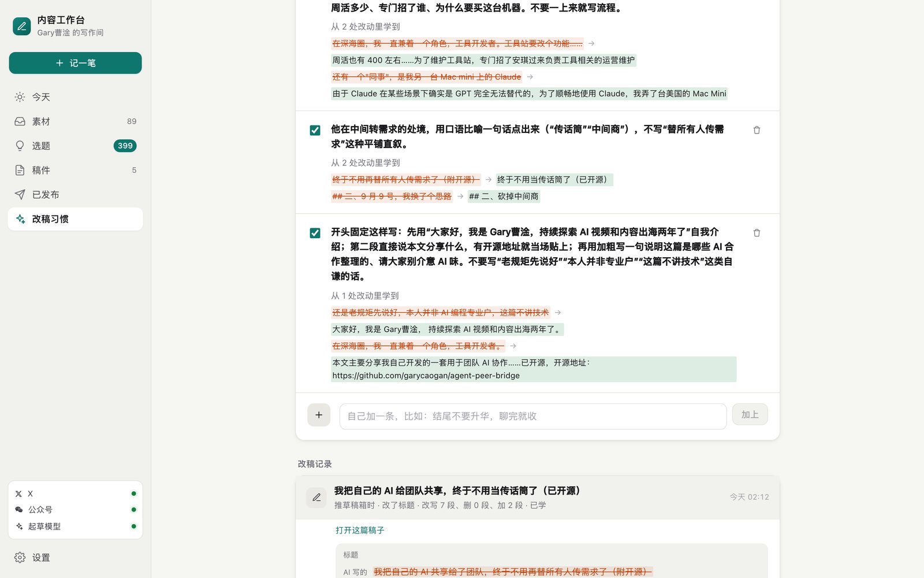924x578 pixels.
Task: Click the 加上 add button
Action: (750, 414)
